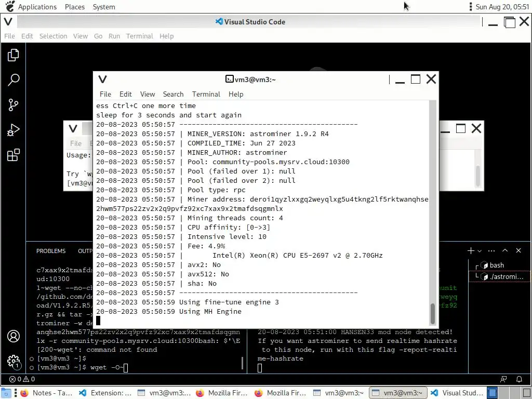The height and width of the screenshot is (399, 532).
Task: Open VS Code Selection menu
Action: (53, 36)
